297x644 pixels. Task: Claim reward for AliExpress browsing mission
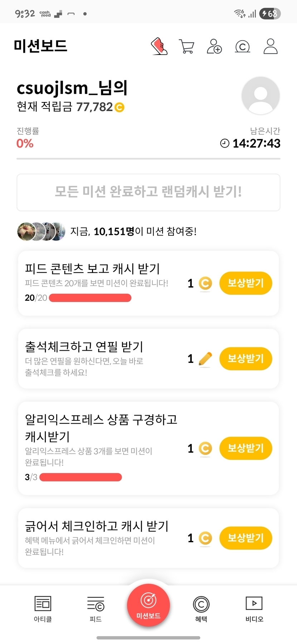click(x=245, y=448)
